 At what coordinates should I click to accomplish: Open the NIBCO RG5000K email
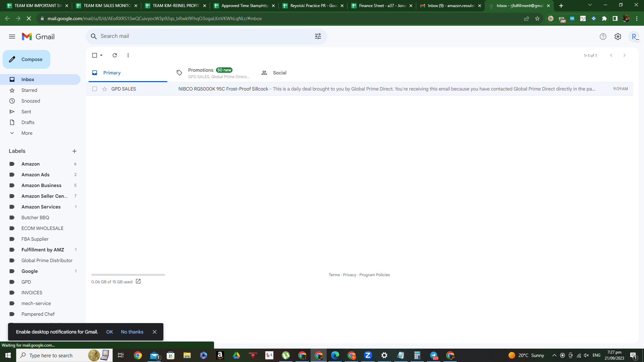[x=360, y=89]
